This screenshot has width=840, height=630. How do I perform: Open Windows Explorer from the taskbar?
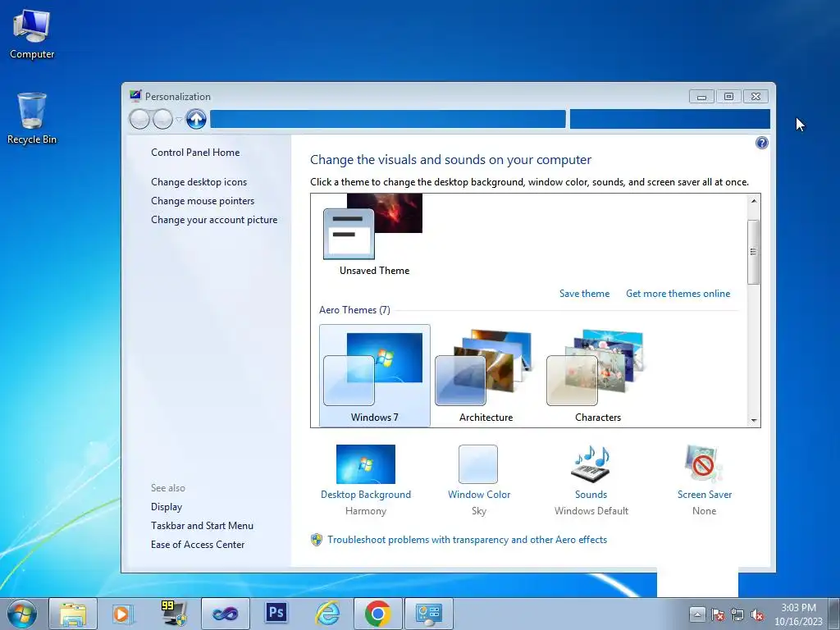point(73,614)
